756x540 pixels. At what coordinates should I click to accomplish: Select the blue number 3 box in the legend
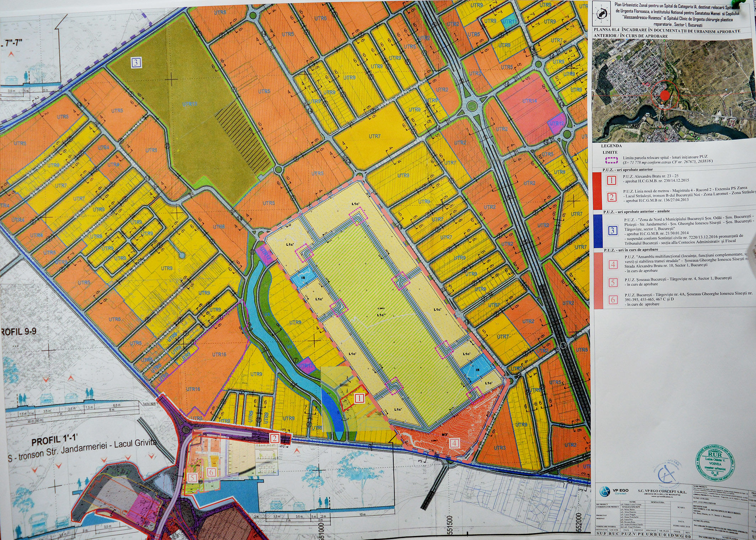[x=612, y=231]
